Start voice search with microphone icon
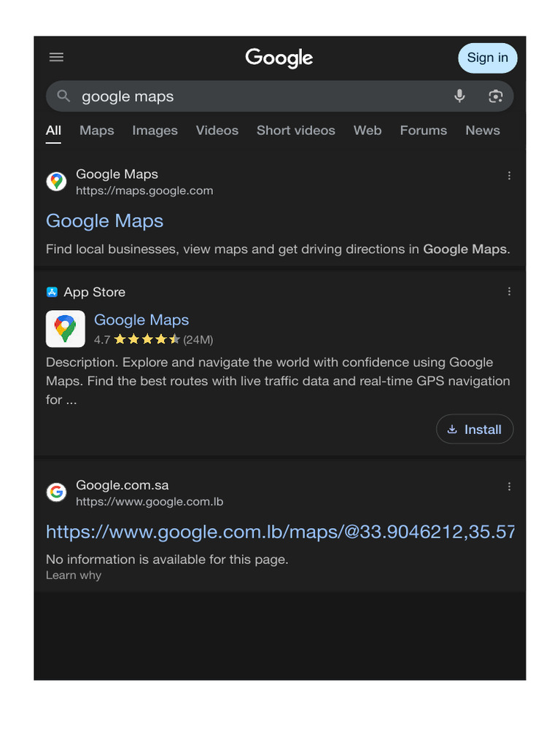 tap(459, 96)
